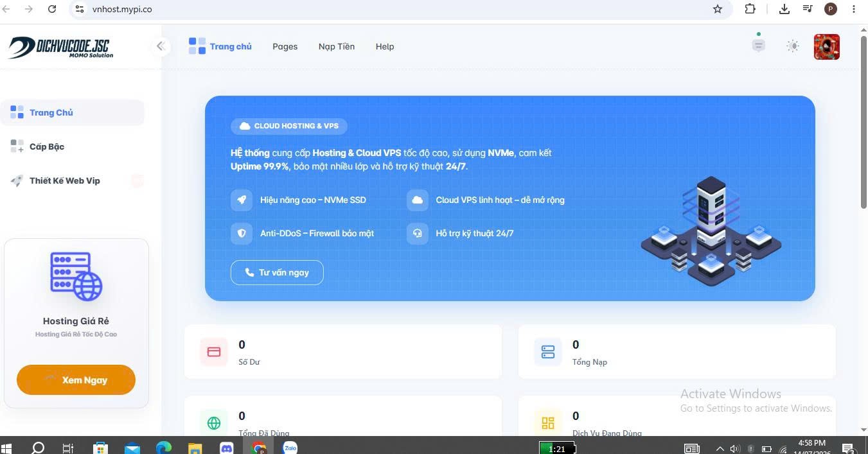Click the scrollbar down arrow

pyautogui.click(x=864, y=430)
